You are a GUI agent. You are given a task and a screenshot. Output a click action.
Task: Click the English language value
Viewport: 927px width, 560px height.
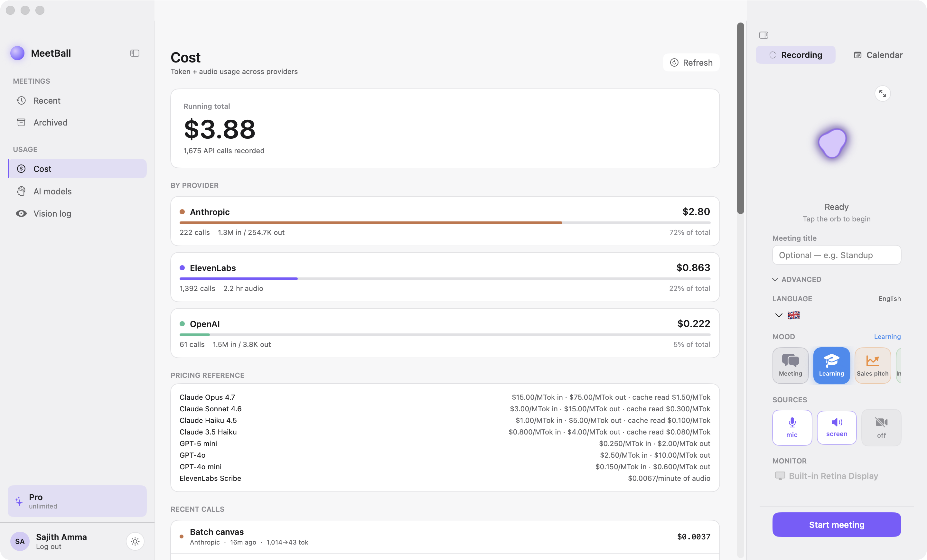(x=889, y=299)
